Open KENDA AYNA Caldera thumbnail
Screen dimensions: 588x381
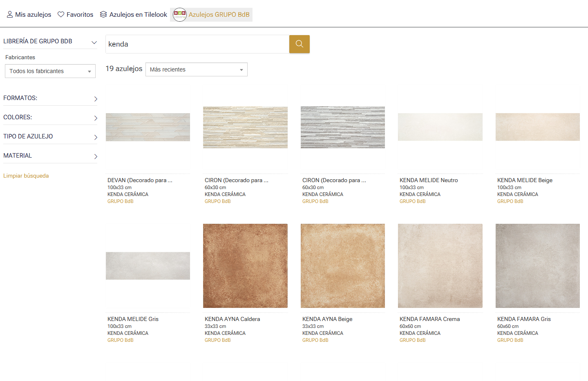[x=245, y=266]
